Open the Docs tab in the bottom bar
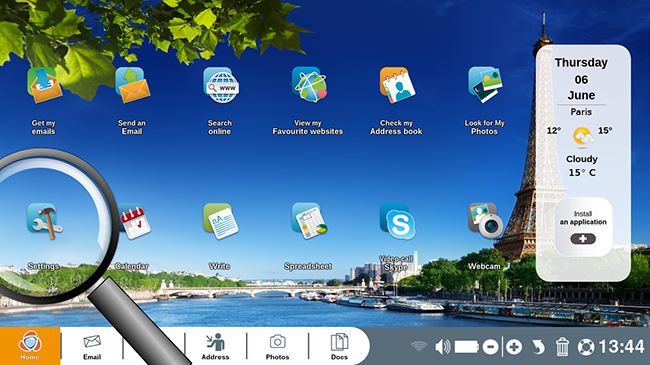Screen dimensions: 650x365 pyautogui.click(x=339, y=346)
